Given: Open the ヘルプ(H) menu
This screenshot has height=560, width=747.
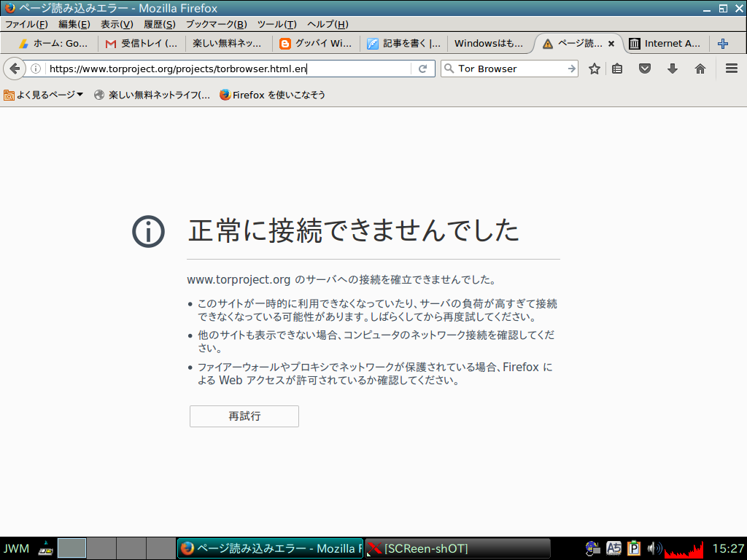Looking at the screenshot, I should tap(328, 24).
